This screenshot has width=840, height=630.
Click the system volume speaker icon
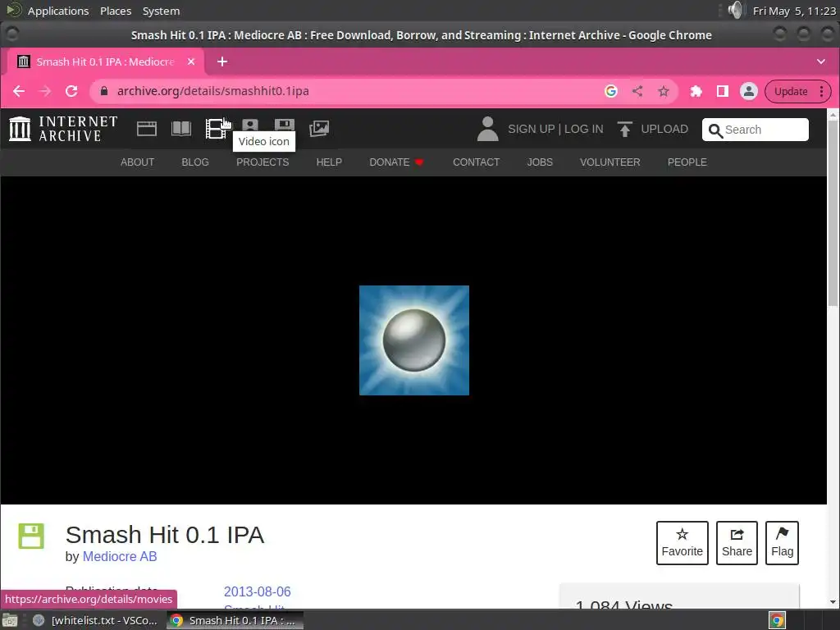pyautogui.click(x=737, y=10)
